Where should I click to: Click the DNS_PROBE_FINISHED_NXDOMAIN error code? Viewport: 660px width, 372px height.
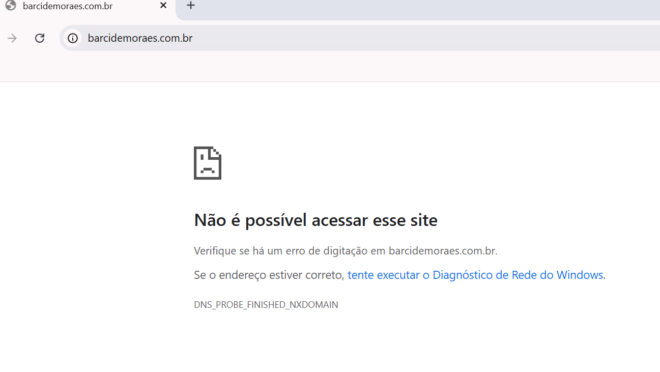[x=266, y=305]
